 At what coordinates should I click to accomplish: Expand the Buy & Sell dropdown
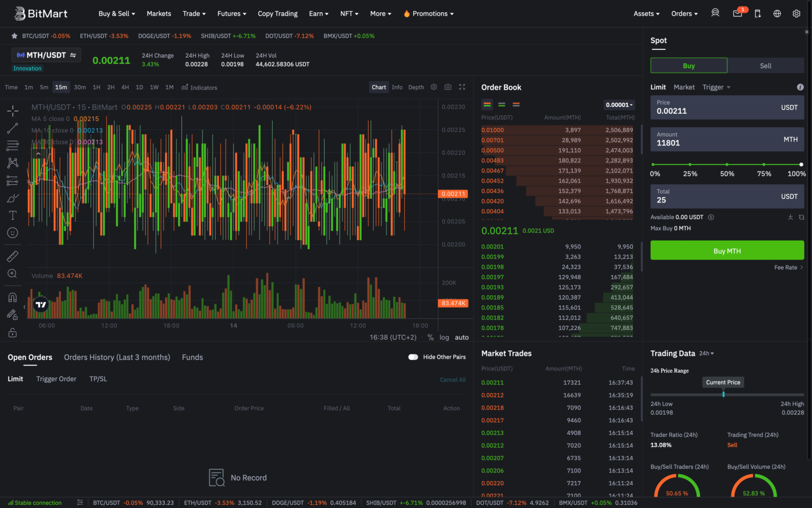tap(117, 14)
